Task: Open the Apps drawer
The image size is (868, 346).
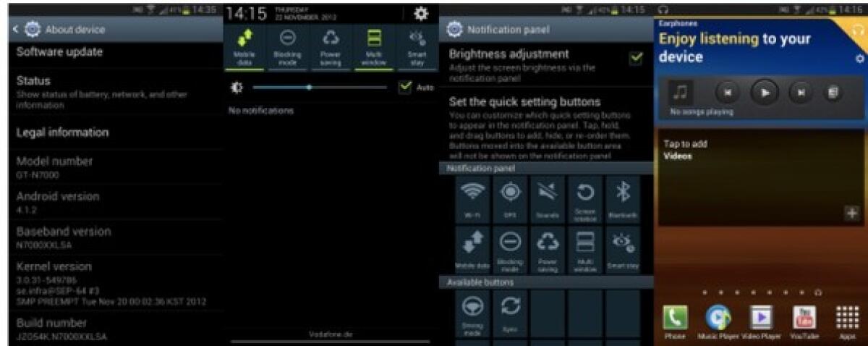Action: tap(846, 321)
